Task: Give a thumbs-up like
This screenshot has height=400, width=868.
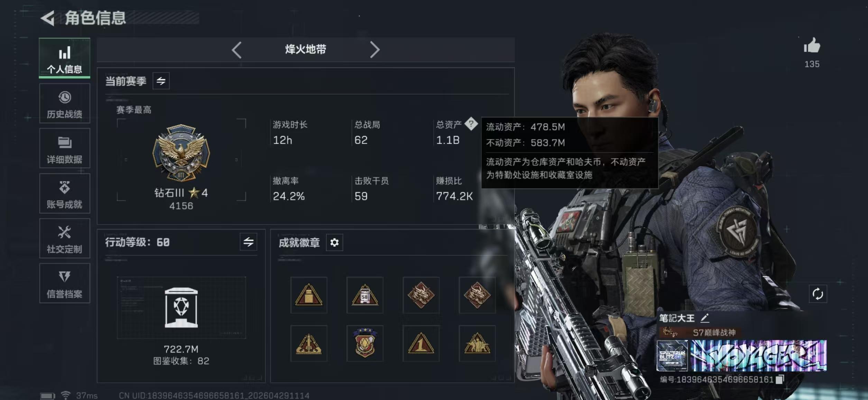Action: 812,46
